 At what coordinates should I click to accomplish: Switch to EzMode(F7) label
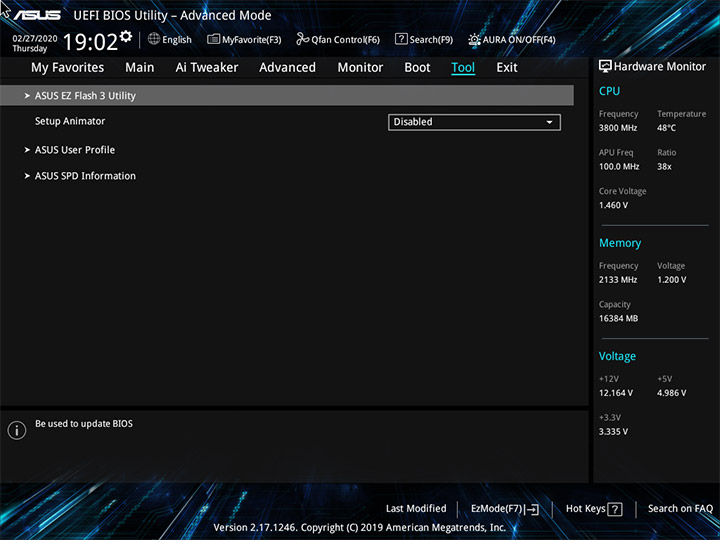(496, 508)
